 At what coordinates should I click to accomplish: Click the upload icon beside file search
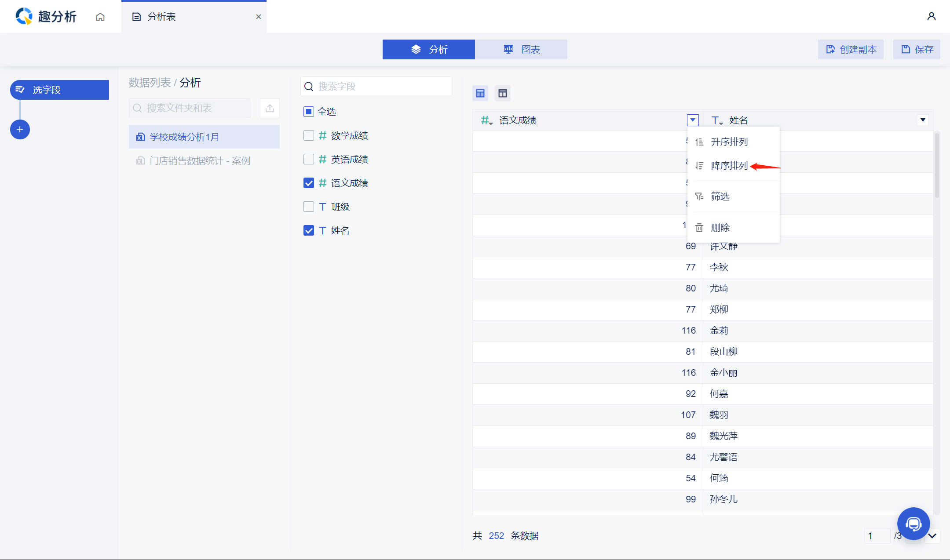click(x=270, y=108)
